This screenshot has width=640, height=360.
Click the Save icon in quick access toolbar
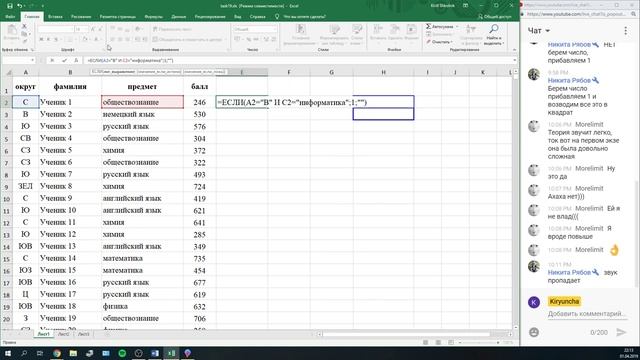pyautogui.click(x=10, y=6)
